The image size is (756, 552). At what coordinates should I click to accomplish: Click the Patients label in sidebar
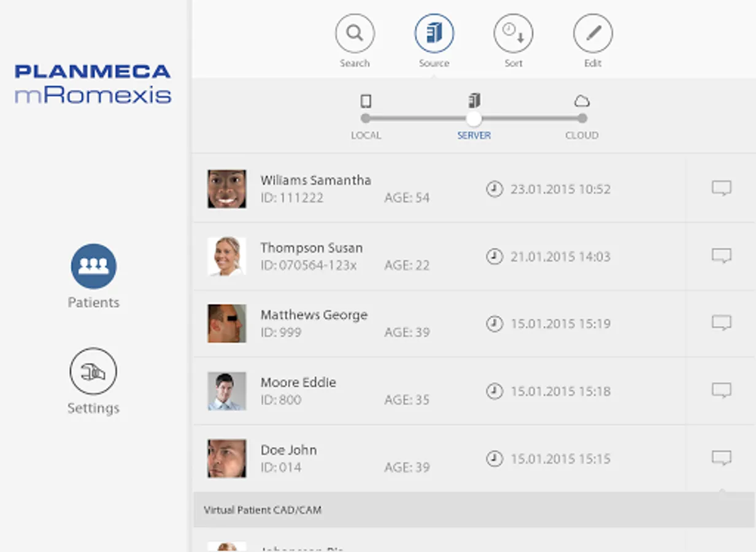click(x=93, y=302)
